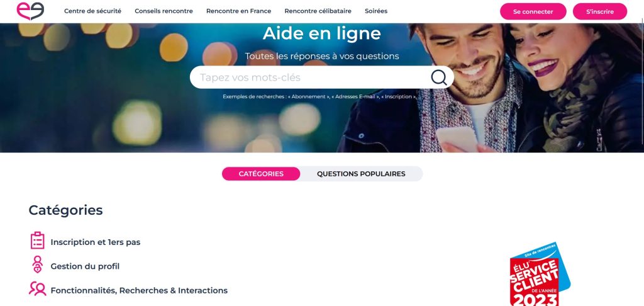
Task: Open the Soirées menu item
Action: pos(376,11)
